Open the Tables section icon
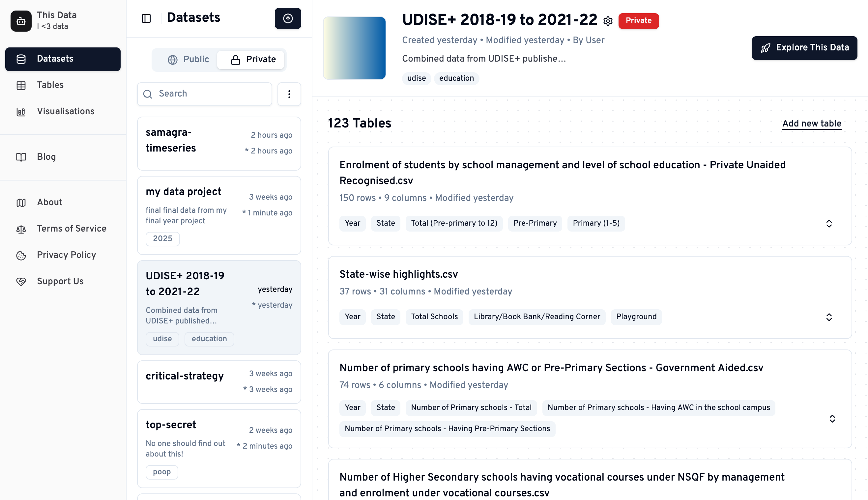Screen dimensions: 868x500 21,85
